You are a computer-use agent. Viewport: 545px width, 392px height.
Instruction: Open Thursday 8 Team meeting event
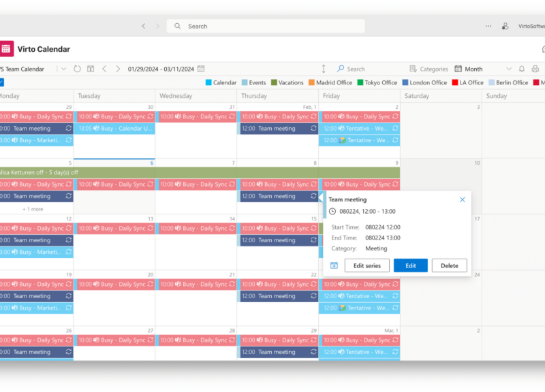tap(279, 196)
